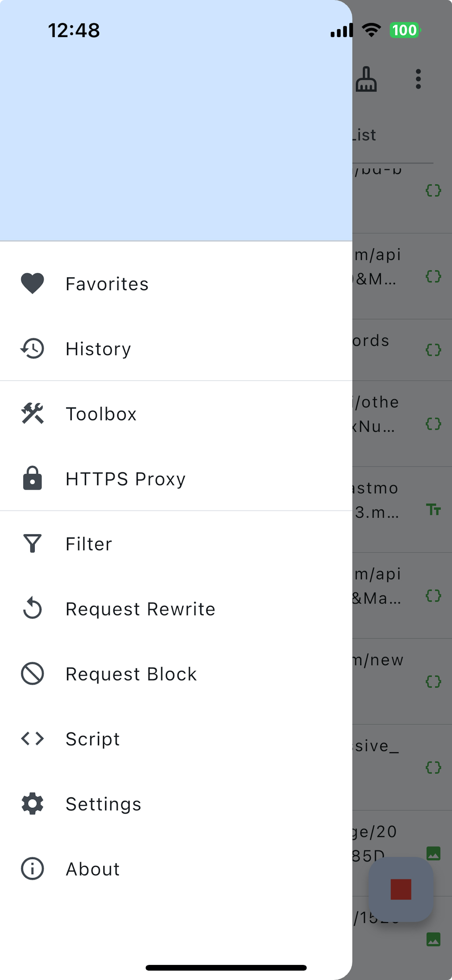The height and width of the screenshot is (980, 452).
Task: Go to HTTPS Proxy settings
Action: [x=125, y=479]
